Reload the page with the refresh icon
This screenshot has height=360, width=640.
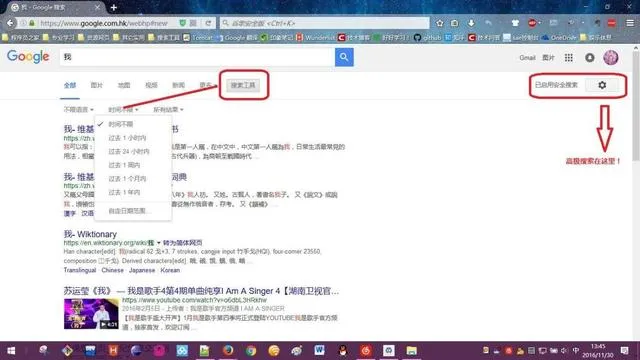click(208, 23)
